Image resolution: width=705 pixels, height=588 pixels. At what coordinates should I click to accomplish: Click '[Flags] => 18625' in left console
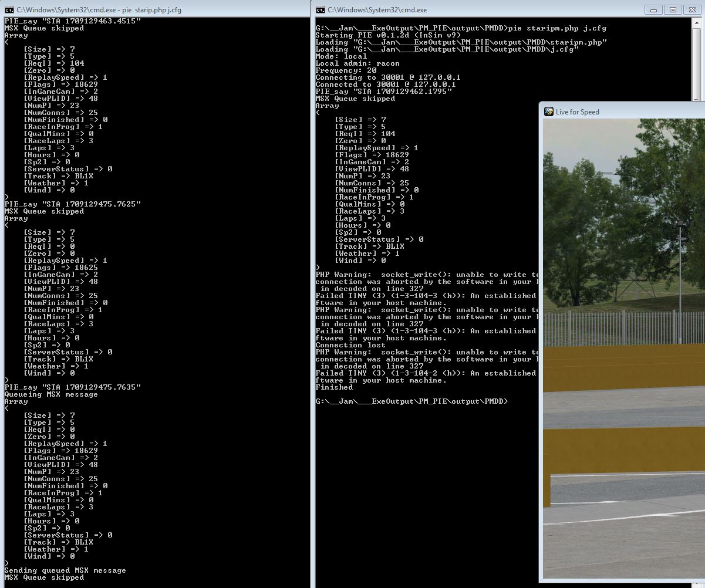point(60,268)
